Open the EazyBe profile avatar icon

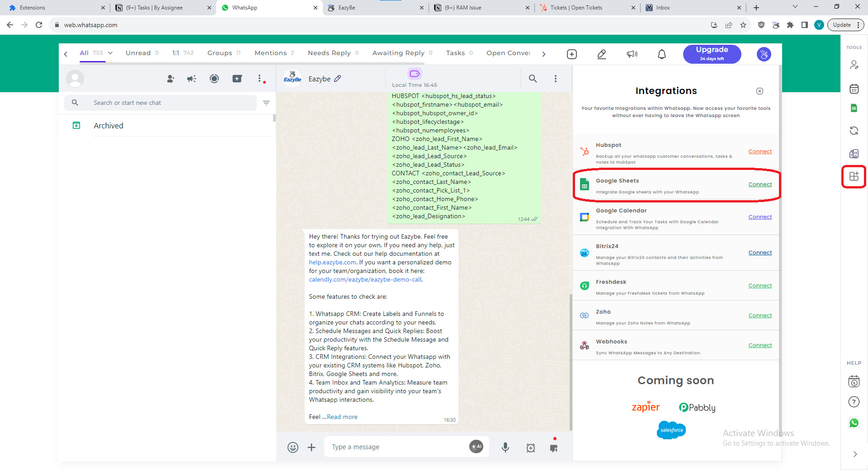pos(764,54)
